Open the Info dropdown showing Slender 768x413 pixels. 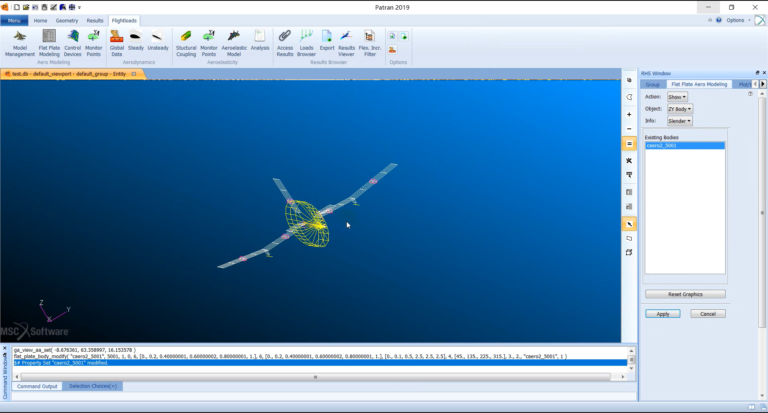click(679, 121)
